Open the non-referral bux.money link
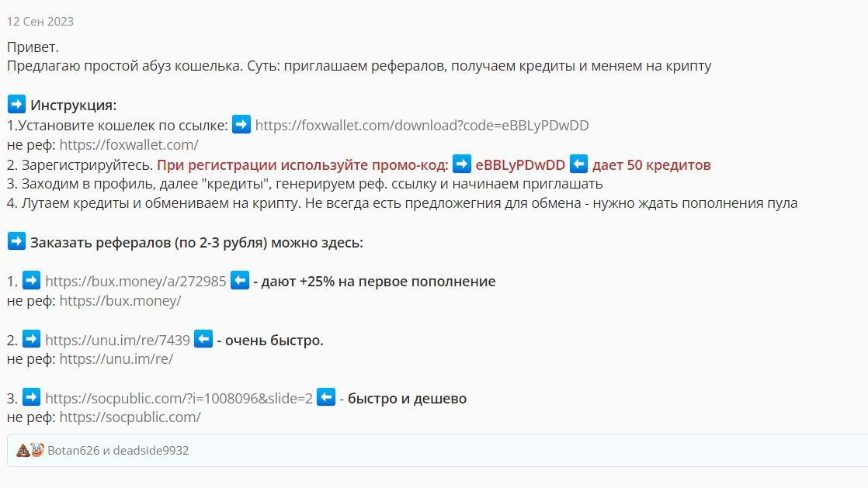868x488 pixels. point(120,301)
